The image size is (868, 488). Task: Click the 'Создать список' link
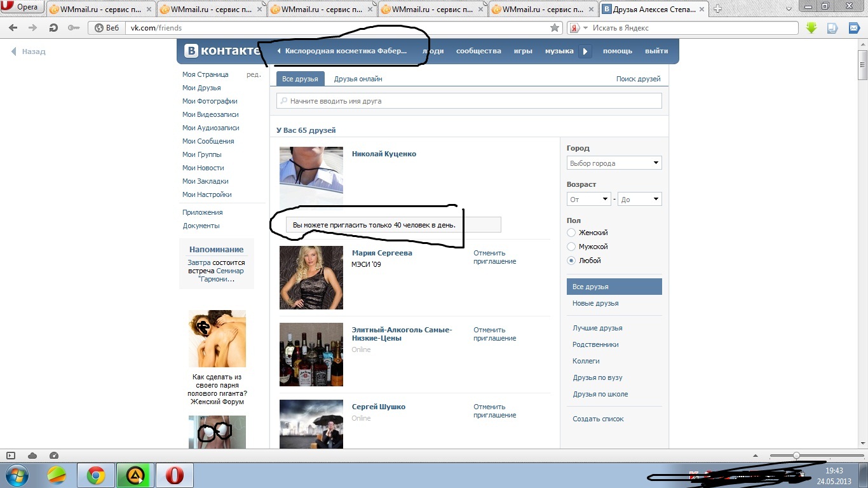[x=598, y=419]
